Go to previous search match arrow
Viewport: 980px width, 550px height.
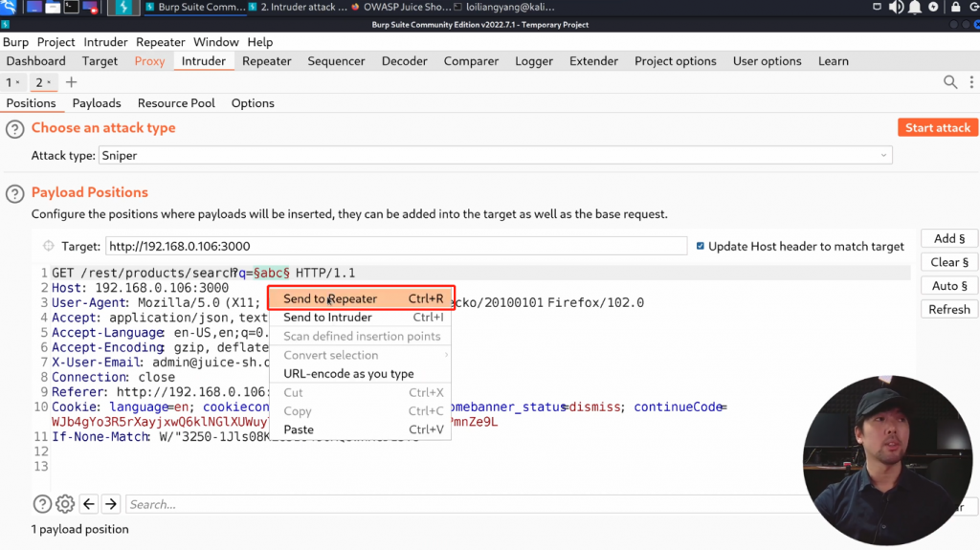(89, 504)
